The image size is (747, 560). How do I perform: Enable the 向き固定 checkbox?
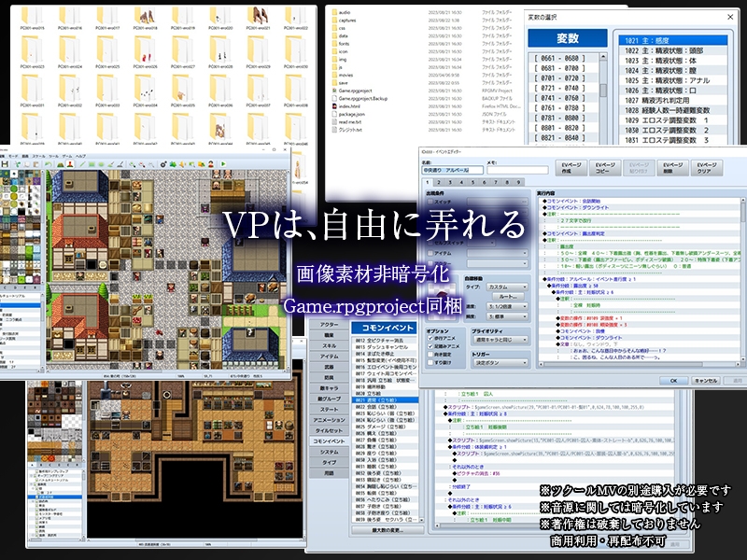click(x=430, y=355)
